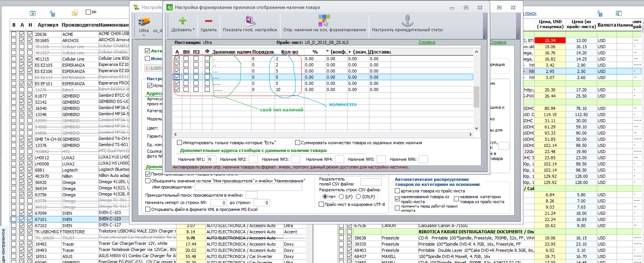Click Валюта column header at right

pos(607,25)
